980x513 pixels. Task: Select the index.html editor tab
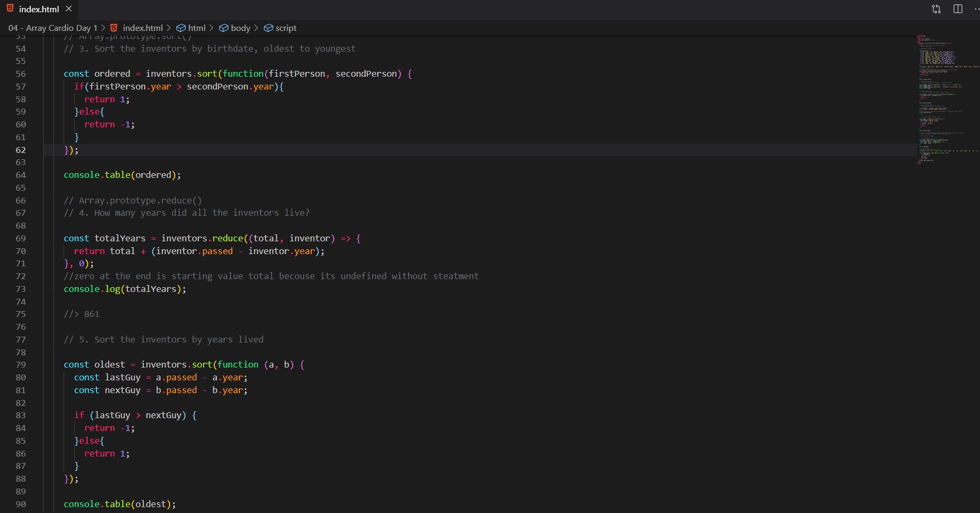pyautogui.click(x=38, y=9)
